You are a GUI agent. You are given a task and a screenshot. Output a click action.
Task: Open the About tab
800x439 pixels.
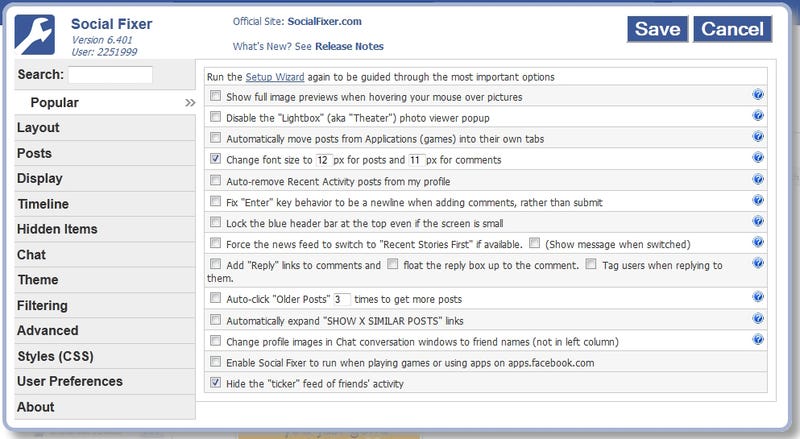click(x=105, y=407)
